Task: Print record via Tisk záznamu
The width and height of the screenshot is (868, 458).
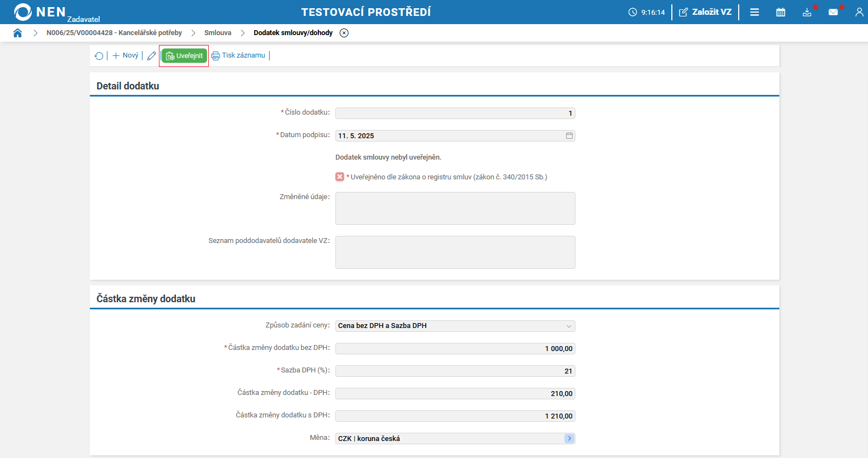Action: point(238,55)
